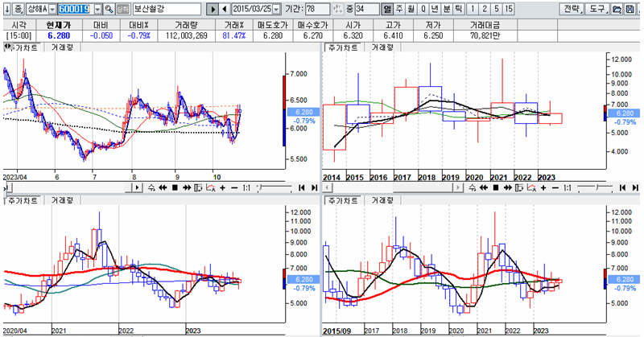Viewport: 644px width, 337px height.
Task: Click the 전략 button
Action: [x=571, y=9]
